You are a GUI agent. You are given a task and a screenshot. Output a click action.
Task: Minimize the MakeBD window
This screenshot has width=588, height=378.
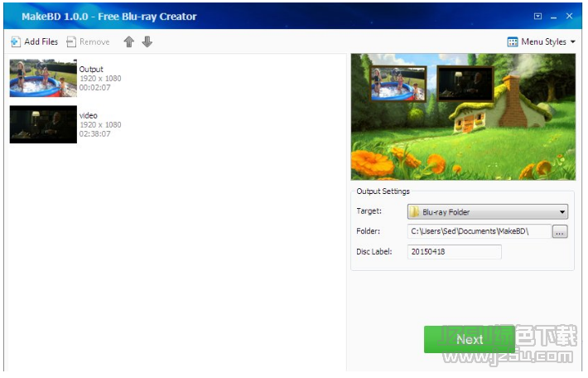553,17
